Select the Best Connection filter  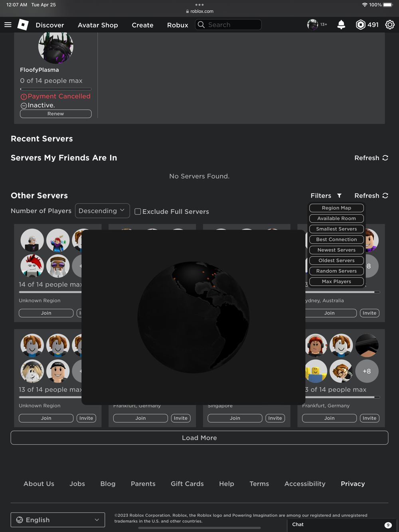point(336,239)
